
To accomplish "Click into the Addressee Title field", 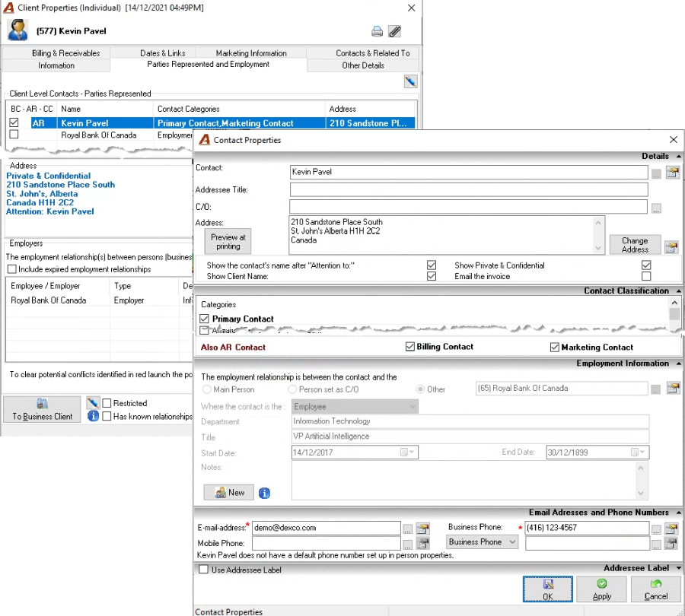I will click(x=469, y=189).
